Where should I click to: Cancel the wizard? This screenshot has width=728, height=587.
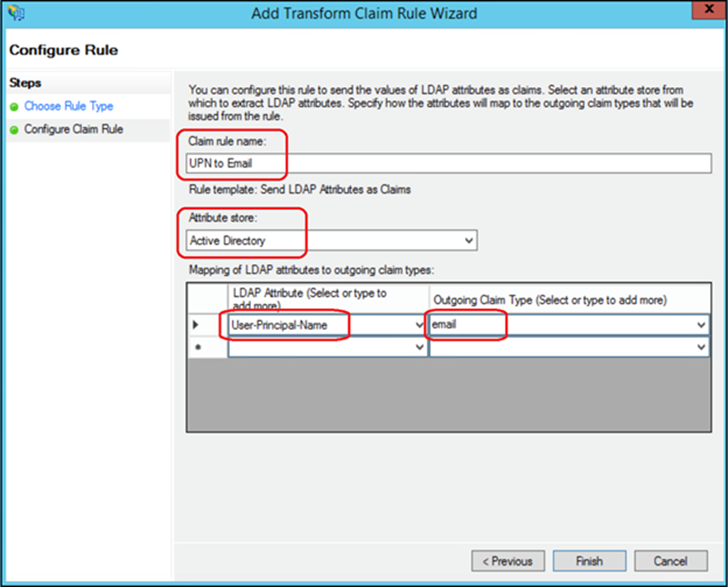pos(671,561)
